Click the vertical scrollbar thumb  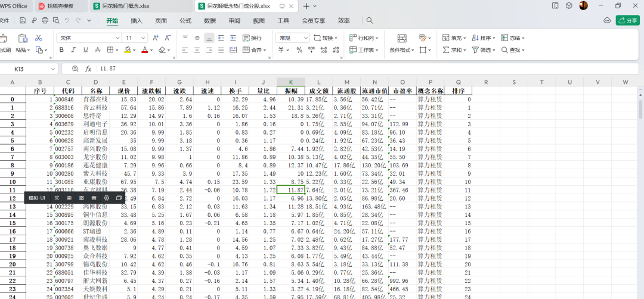[x=640, y=108]
